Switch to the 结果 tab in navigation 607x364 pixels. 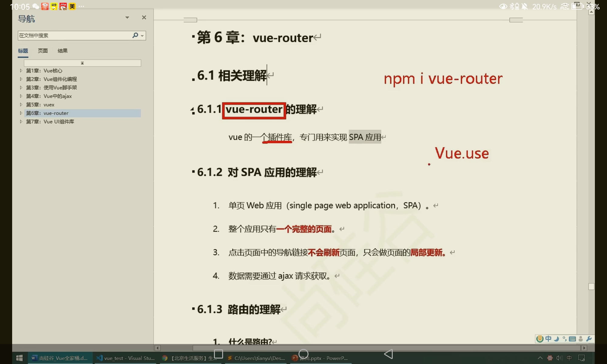coord(63,51)
